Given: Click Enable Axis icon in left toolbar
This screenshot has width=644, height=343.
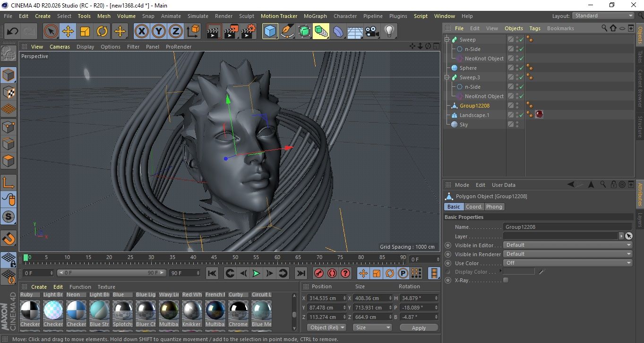Looking at the screenshot, I should [x=9, y=183].
